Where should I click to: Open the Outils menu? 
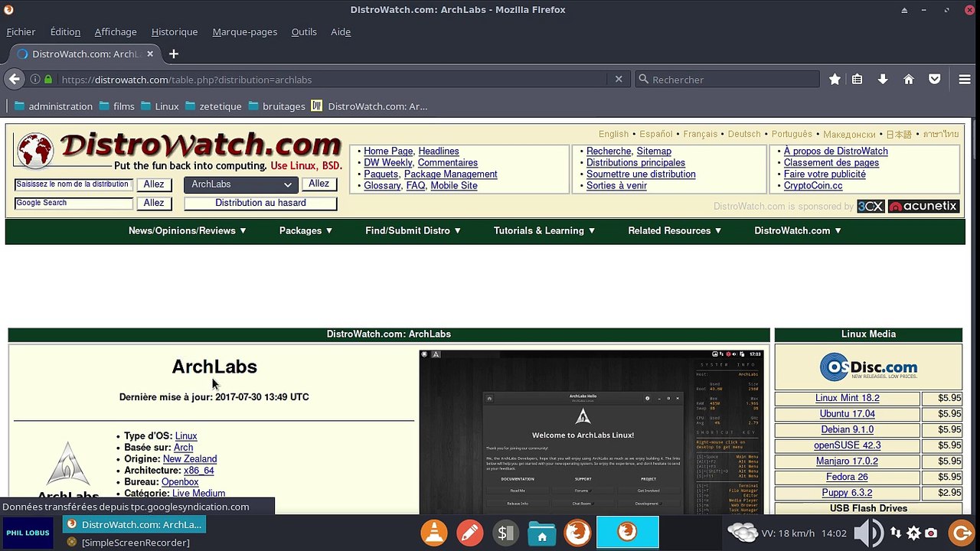pos(304,31)
